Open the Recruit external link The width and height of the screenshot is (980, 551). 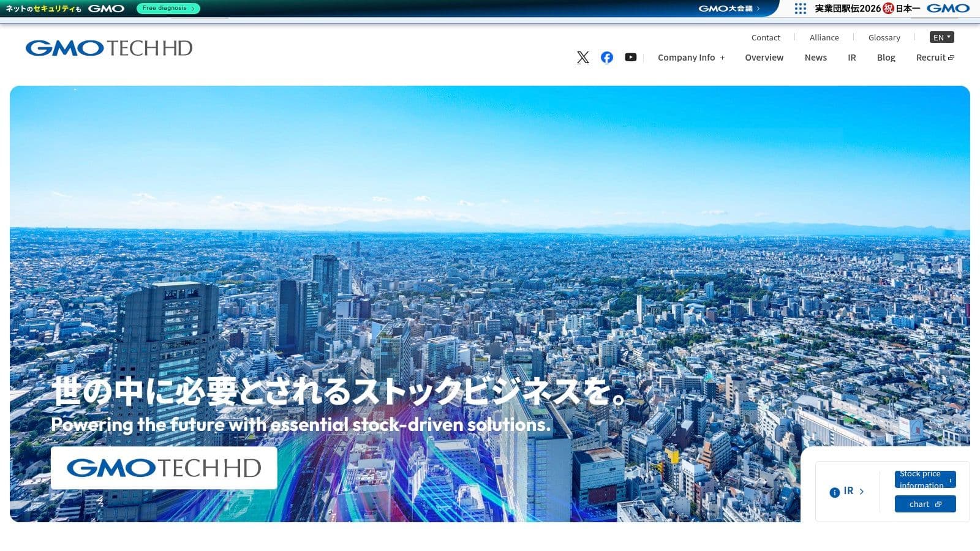935,58
